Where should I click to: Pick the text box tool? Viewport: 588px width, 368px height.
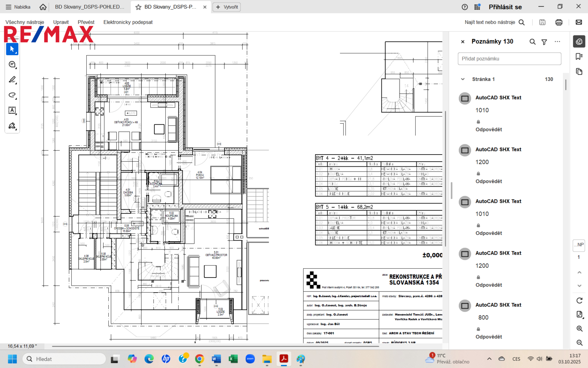(12, 110)
